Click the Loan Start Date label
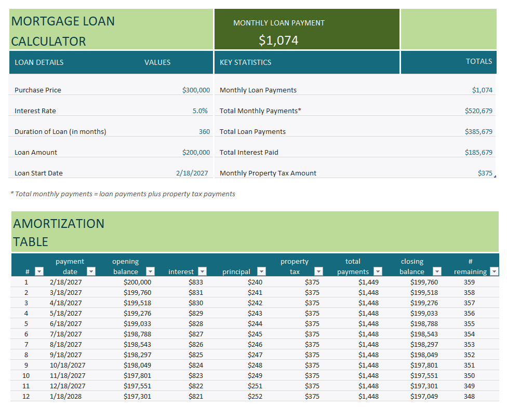The width and height of the screenshot is (507, 420). pos(38,173)
